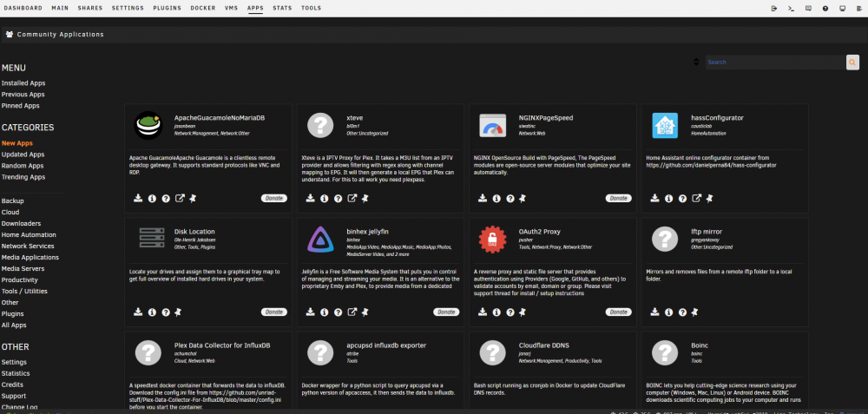Switch to the PLUGINS tab
Screen dimensions: 868x414
[168, 9]
